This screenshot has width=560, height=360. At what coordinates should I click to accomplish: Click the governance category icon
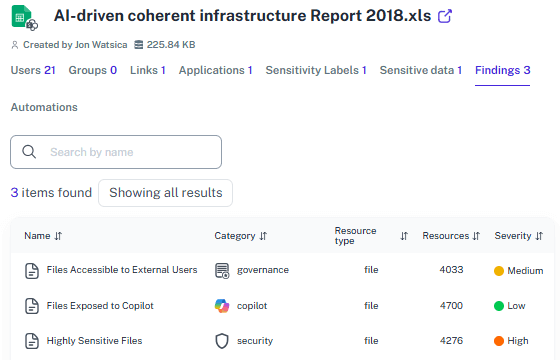222,271
